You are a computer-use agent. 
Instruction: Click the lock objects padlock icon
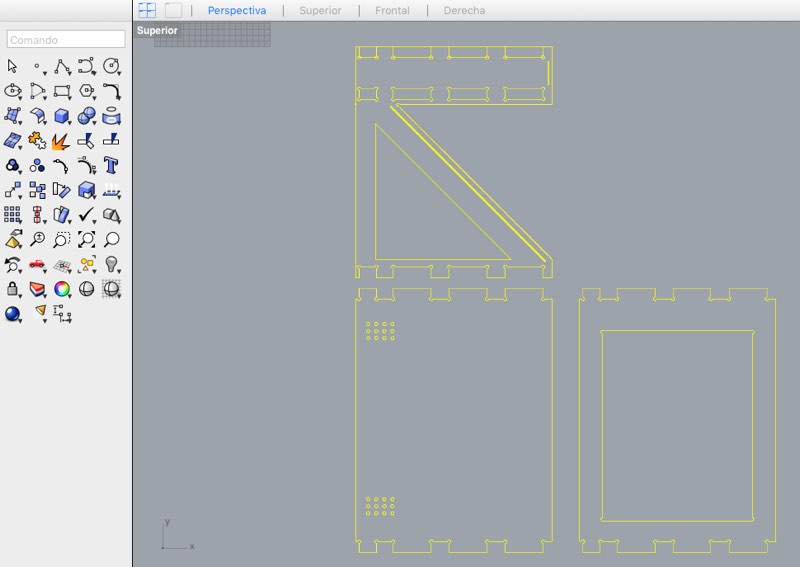(x=12, y=289)
